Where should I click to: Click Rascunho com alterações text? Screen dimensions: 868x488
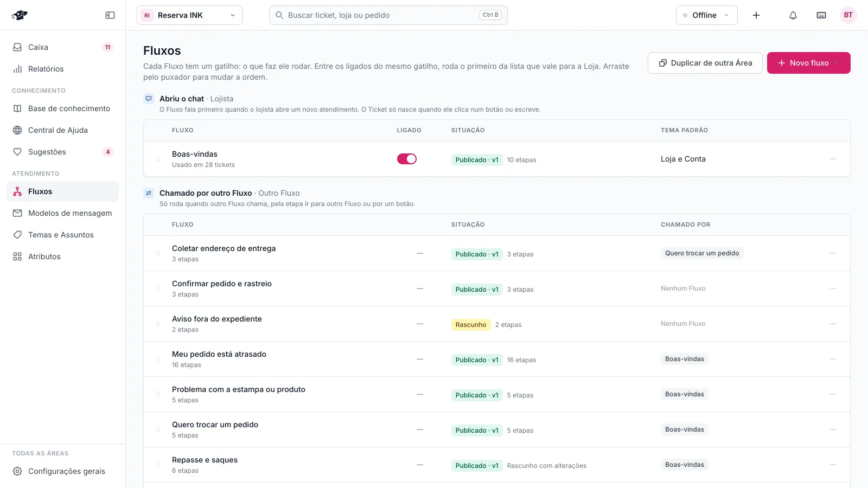(x=547, y=466)
